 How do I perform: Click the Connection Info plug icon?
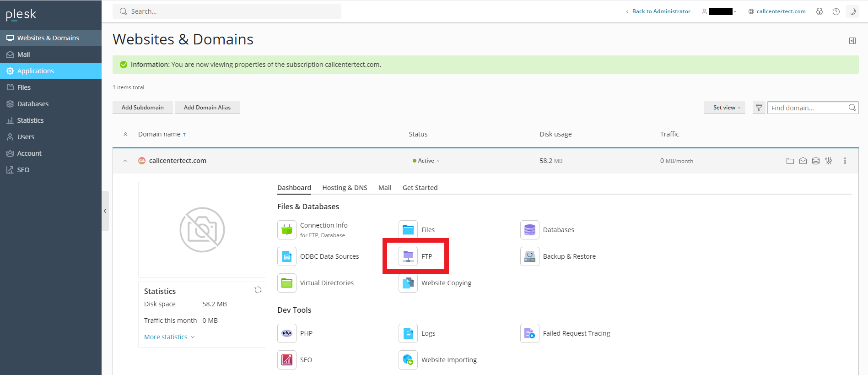click(x=287, y=230)
